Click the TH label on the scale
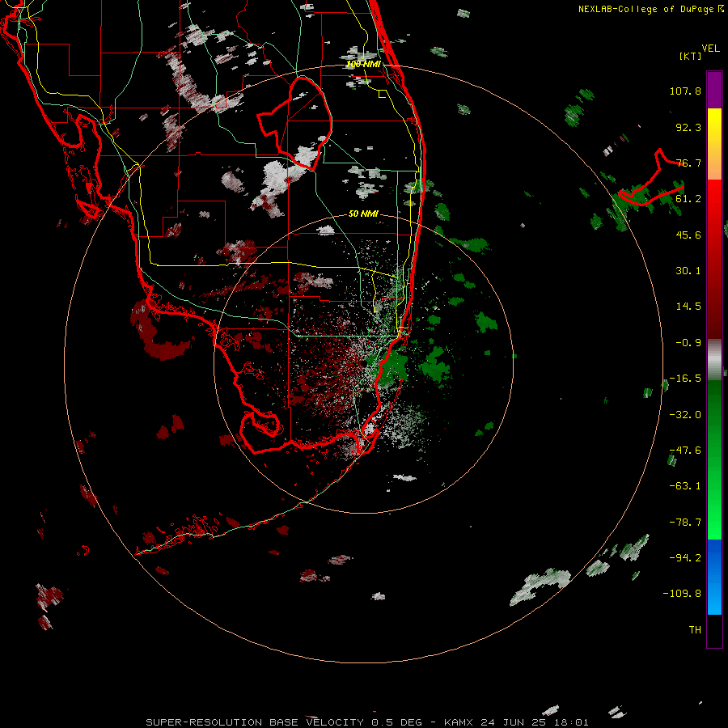 (695, 630)
